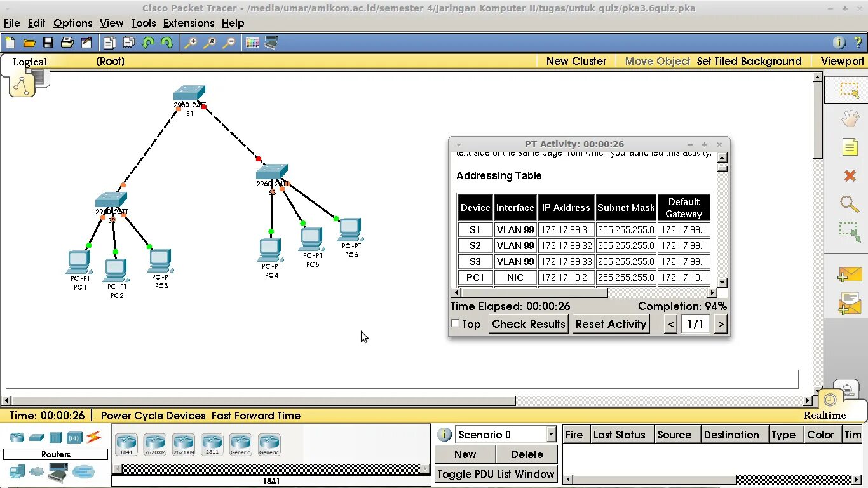This screenshot has height=488, width=868.
Task: Select PC6 in the workspace
Action: [351, 230]
